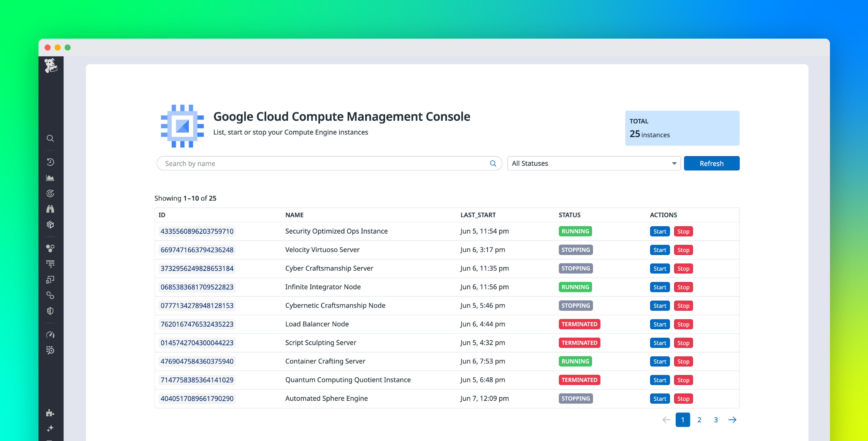This screenshot has height=441, width=868.
Task: Select the Security shield icon in sidebar
Action: pyautogui.click(x=50, y=311)
